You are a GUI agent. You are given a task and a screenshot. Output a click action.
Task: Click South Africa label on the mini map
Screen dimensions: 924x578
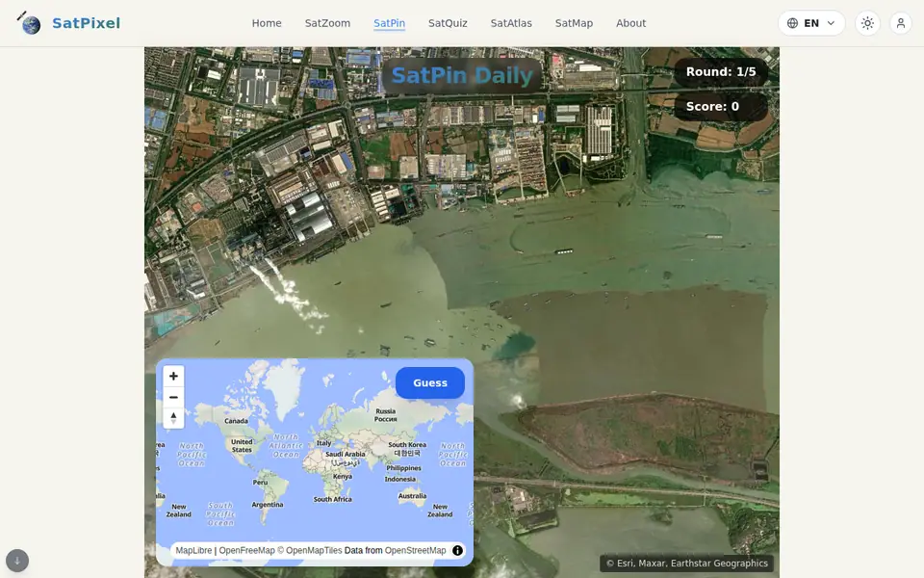332,499
